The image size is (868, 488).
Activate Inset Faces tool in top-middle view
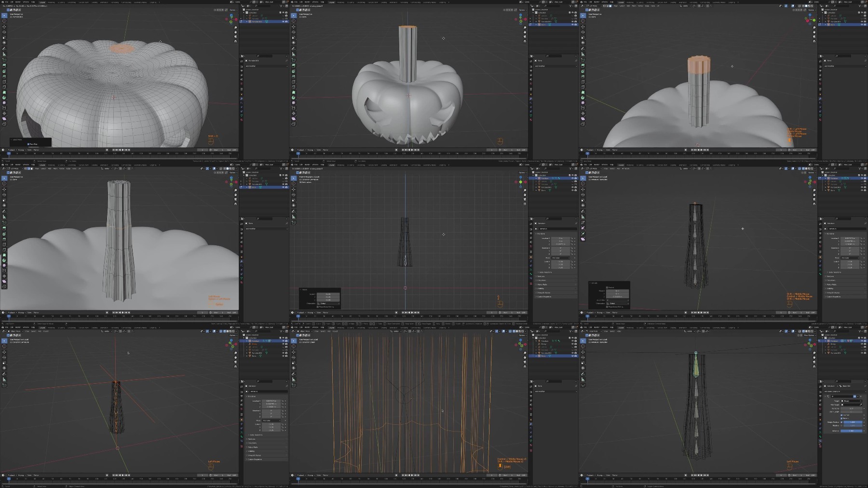pos(294,71)
